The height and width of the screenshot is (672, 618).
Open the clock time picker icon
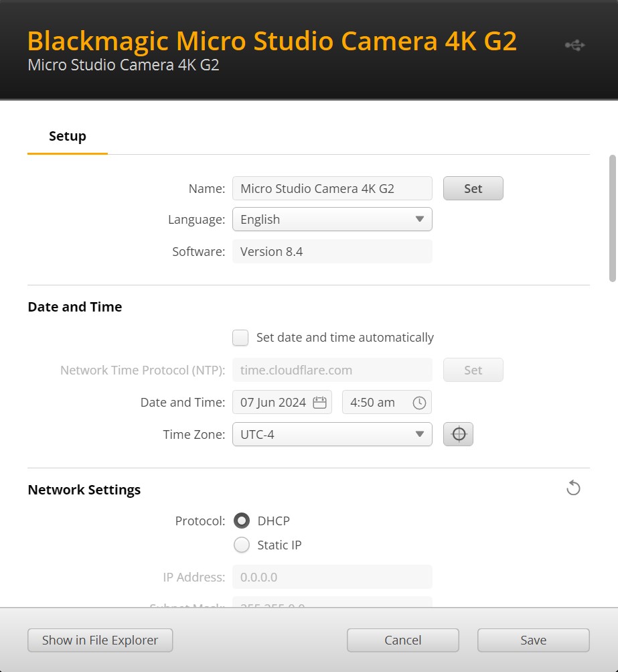pos(419,403)
